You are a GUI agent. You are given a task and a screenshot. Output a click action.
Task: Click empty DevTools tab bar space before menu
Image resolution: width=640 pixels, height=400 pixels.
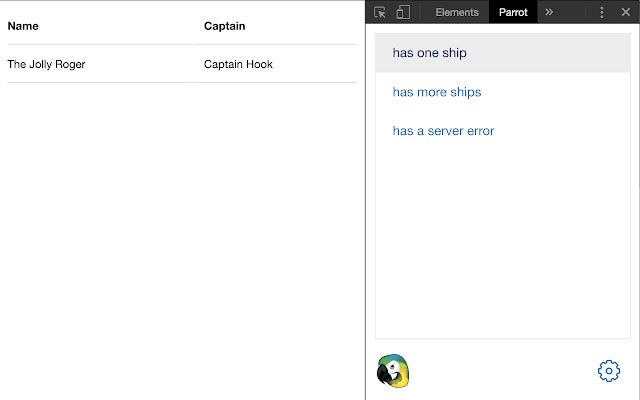(x=575, y=12)
